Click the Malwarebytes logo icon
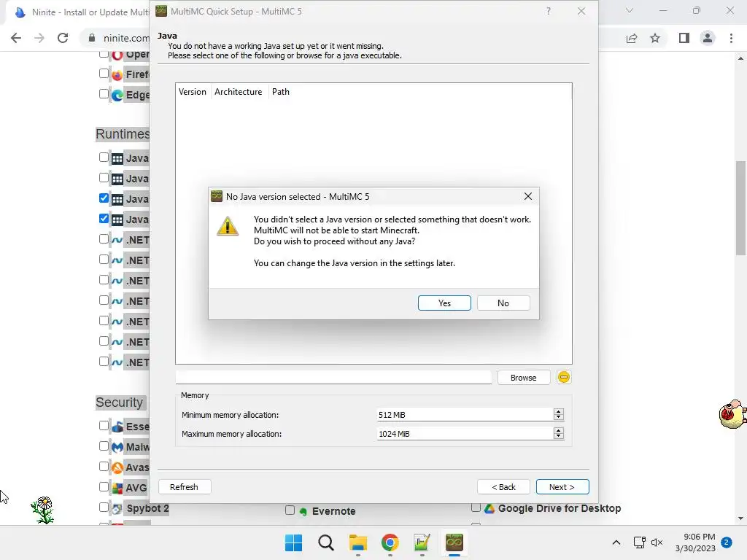The width and height of the screenshot is (747, 560). (117, 448)
